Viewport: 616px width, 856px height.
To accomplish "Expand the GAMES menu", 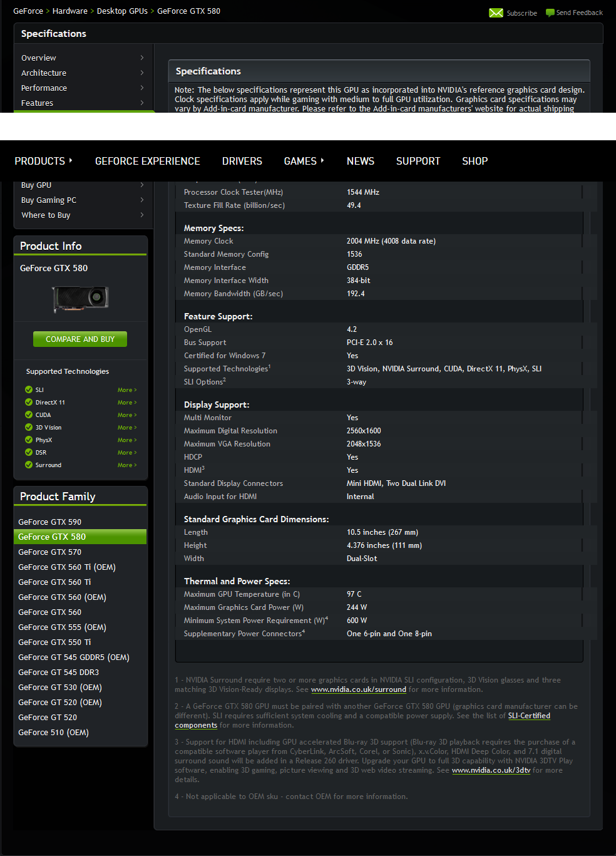I will (x=300, y=161).
